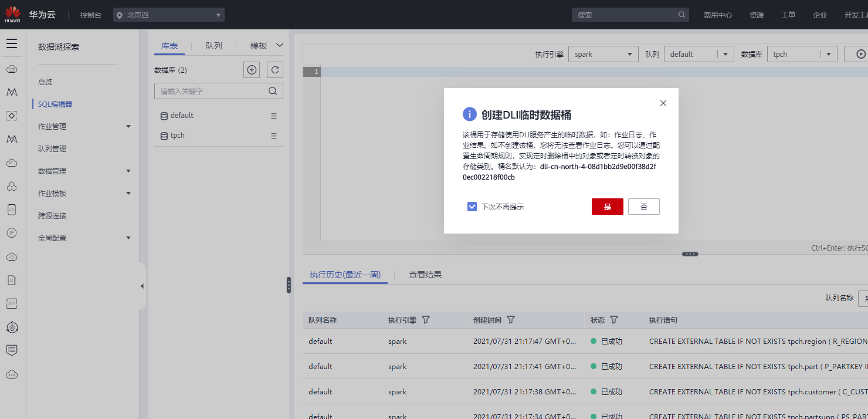
Task: Open 总览 in sidebar
Action: [45, 82]
